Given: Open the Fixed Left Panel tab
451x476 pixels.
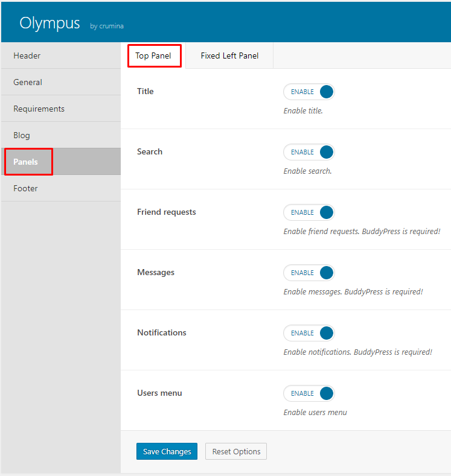Looking at the screenshot, I should 229,56.
